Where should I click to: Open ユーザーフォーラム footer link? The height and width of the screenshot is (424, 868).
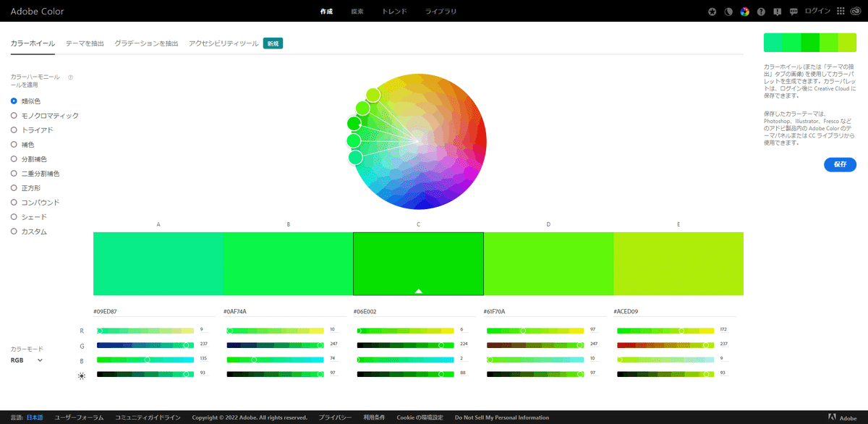click(x=79, y=417)
